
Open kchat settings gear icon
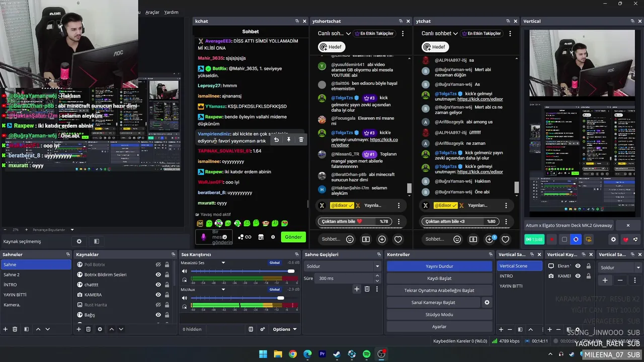(x=273, y=237)
